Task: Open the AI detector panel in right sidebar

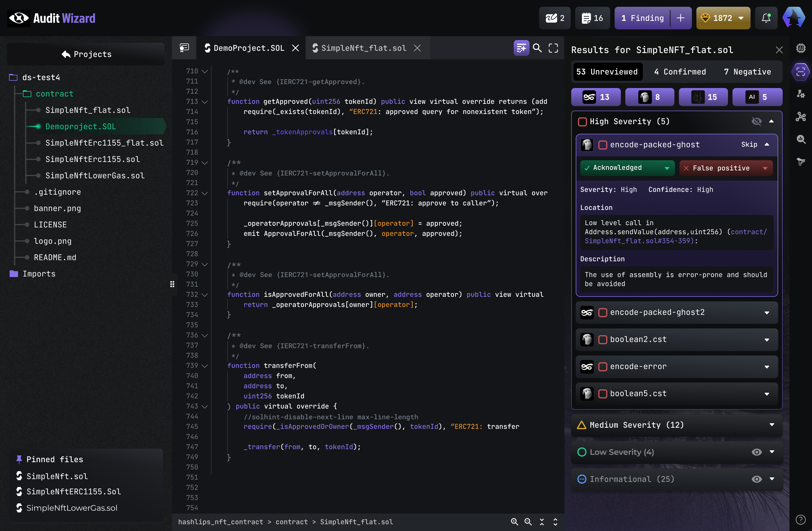Action: [801, 48]
